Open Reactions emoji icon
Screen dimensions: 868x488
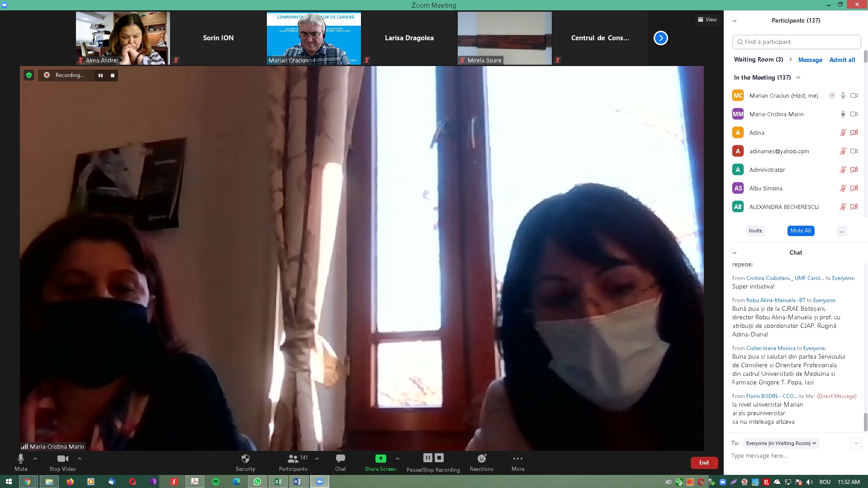coord(482,459)
